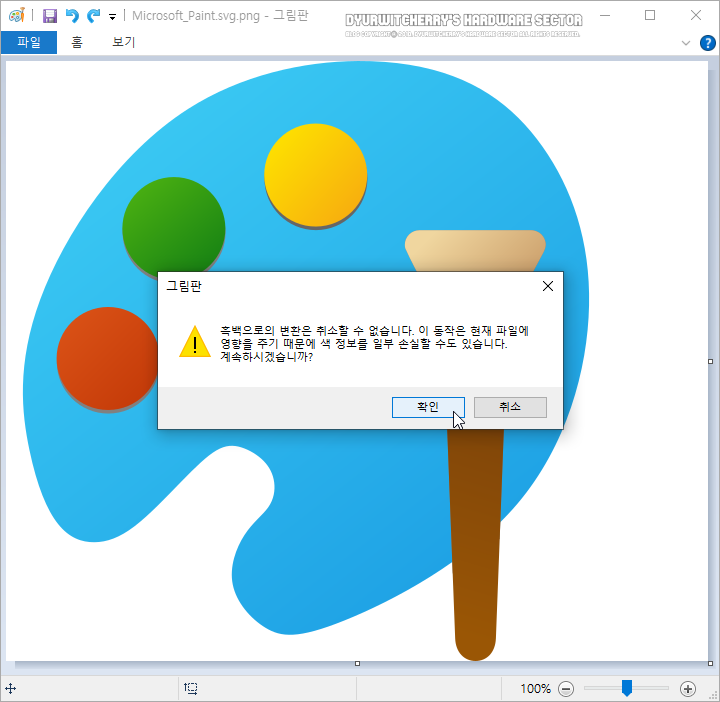Screen dimensions: 720x702
Task: Maximize the Paint window
Action: click(x=650, y=16)
